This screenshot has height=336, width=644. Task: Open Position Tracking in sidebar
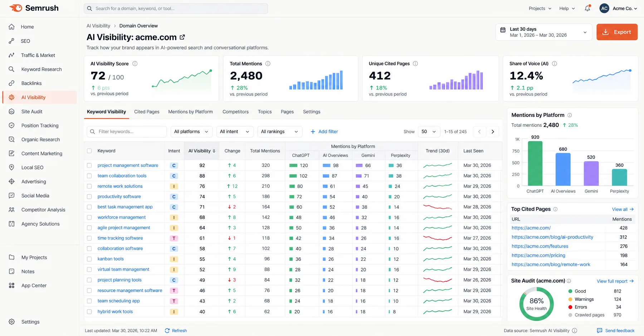click(40, 125)
